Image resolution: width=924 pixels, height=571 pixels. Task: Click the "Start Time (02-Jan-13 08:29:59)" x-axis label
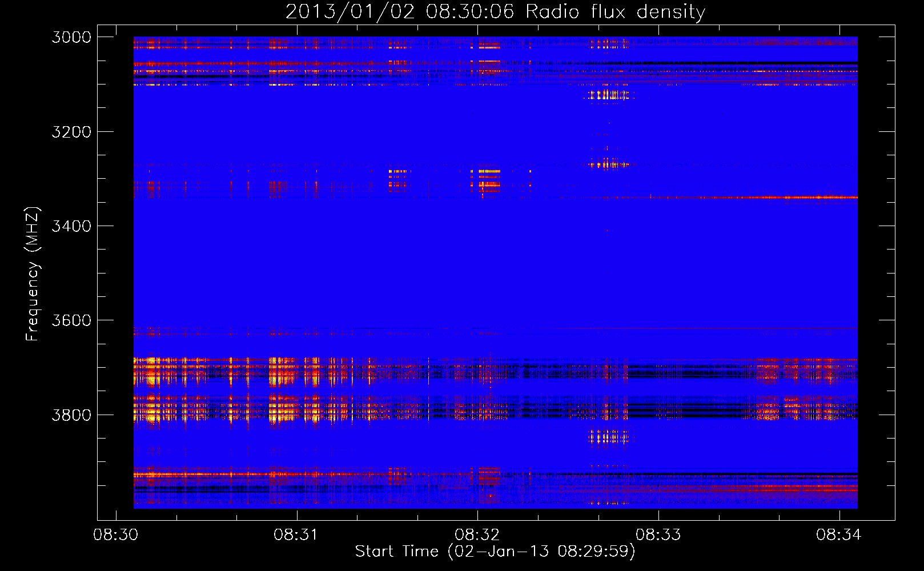tap(495, 552)
